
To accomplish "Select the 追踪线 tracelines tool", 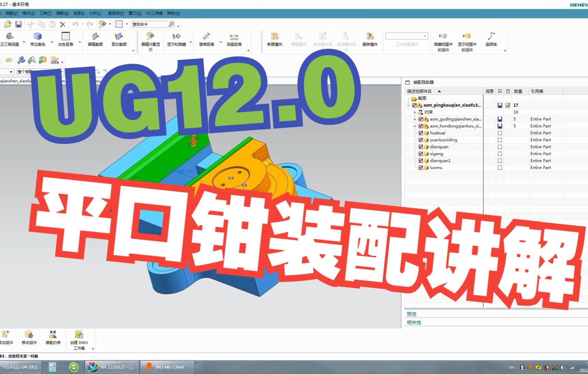I will pos(491,40).
